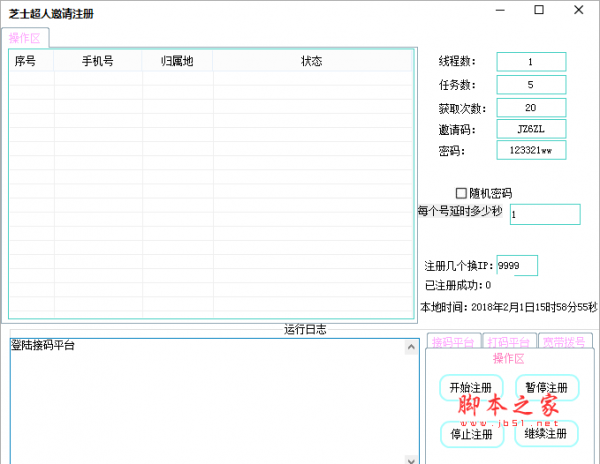The height and width of the screenshot is (464, 600).
Task: Open the 打码平台 tab
Action: (x=510, y=342)
